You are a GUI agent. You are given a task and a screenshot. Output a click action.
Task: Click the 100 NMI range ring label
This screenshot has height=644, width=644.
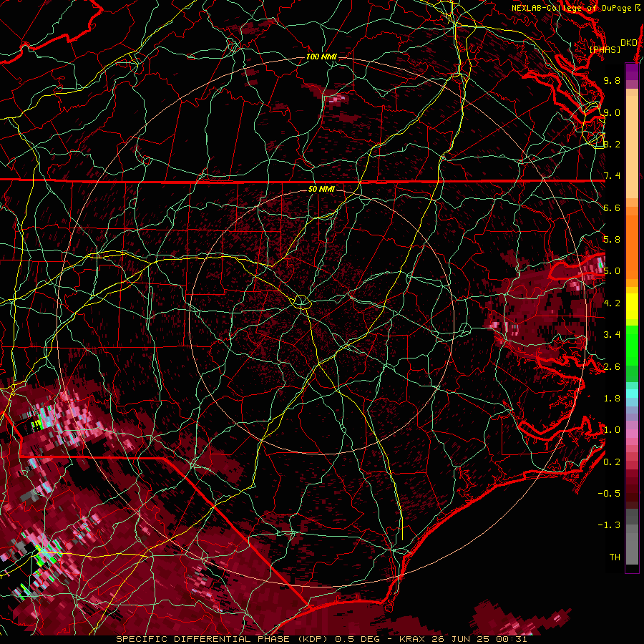tap(321, 57)
